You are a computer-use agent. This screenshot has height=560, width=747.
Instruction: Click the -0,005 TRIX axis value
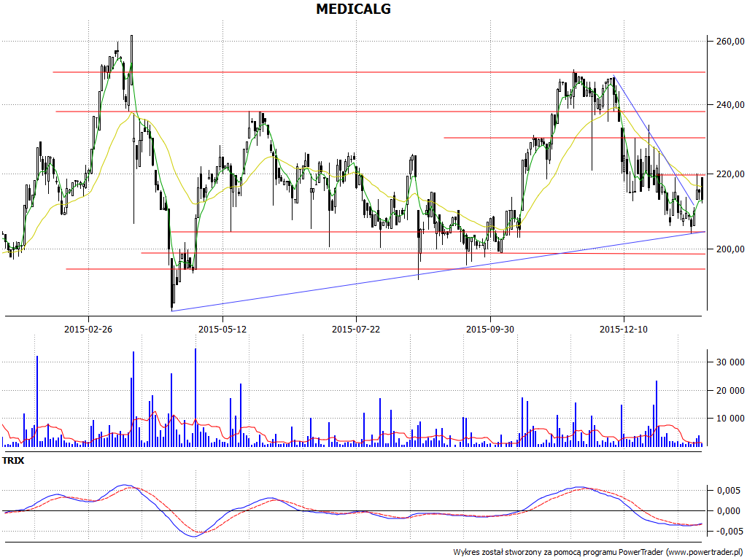click(727, 531)
